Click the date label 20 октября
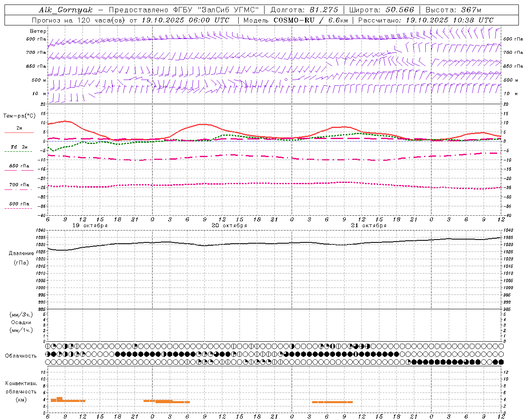This screenshot has height=420, width=525. (x=229, y=225)
